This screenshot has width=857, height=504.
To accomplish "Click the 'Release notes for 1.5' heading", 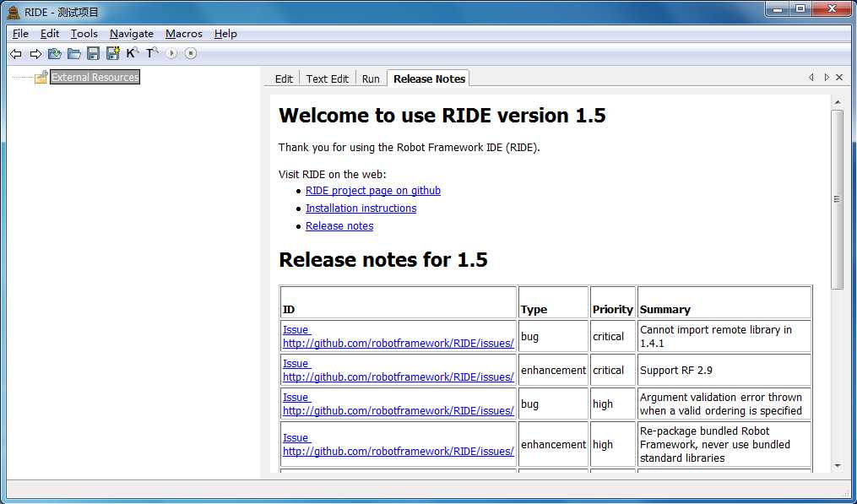I will coord(383,260).
